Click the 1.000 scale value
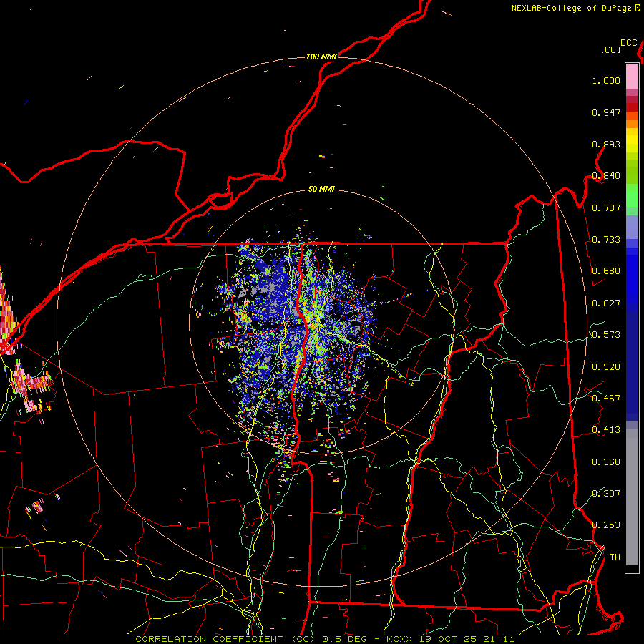 tap(606, 80)
